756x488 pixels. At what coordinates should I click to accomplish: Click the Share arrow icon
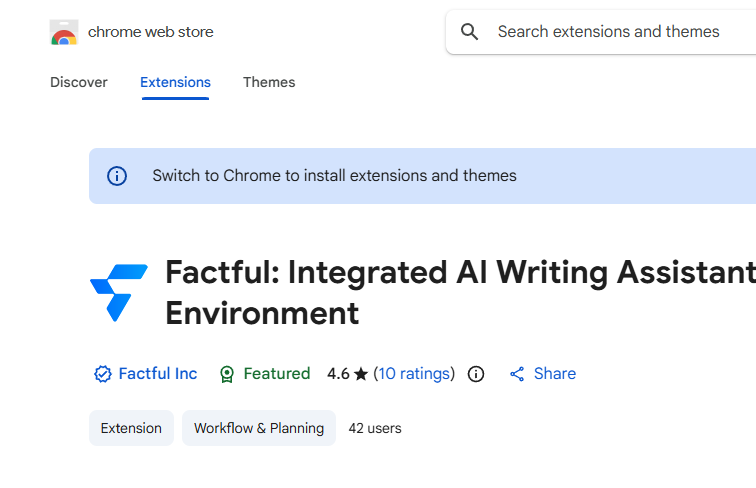tap(517, 374)
